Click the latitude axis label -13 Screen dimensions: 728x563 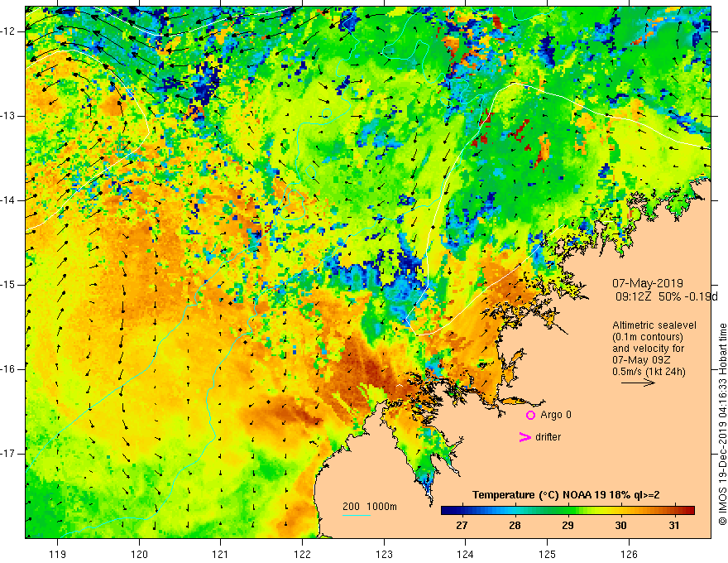pos(9,116)
